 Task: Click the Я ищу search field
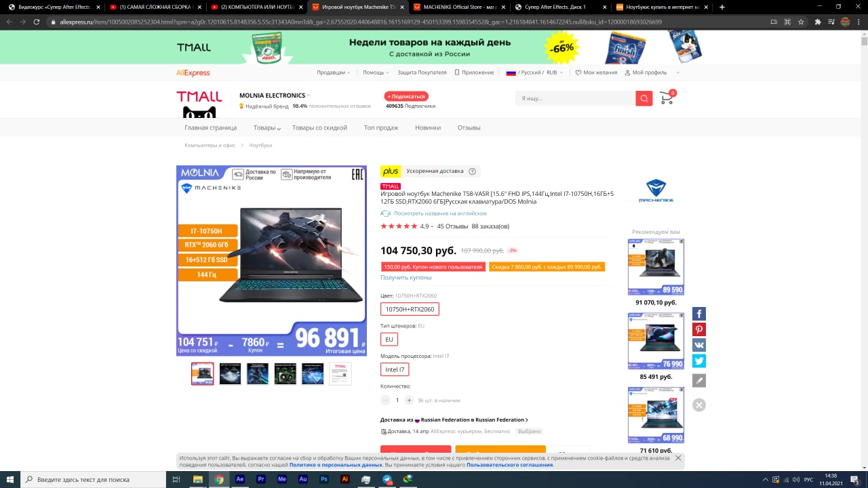[576, 99]
